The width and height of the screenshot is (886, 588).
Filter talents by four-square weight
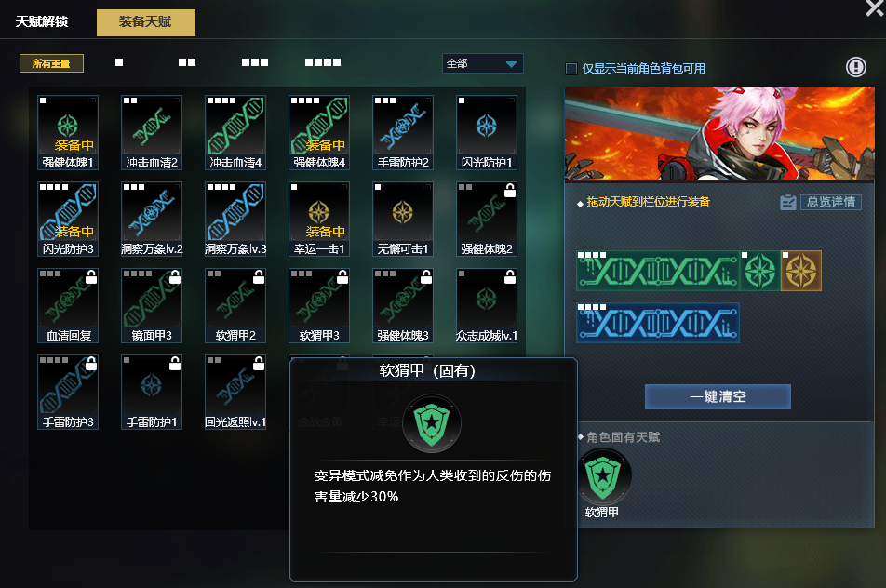coord(323,62)
